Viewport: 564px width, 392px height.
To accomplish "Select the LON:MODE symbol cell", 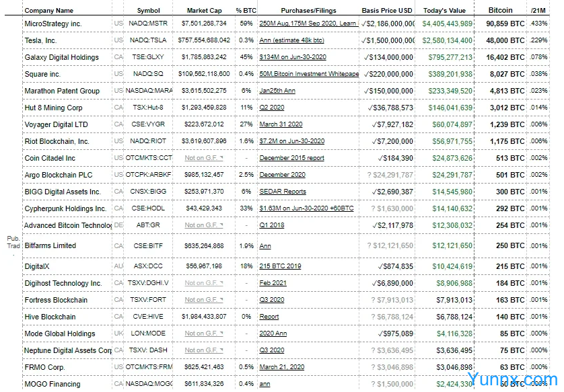I will coord(148,334).
